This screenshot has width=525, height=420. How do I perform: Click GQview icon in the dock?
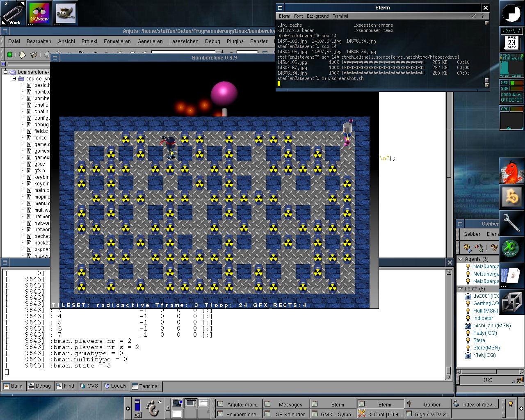(39, 13)
